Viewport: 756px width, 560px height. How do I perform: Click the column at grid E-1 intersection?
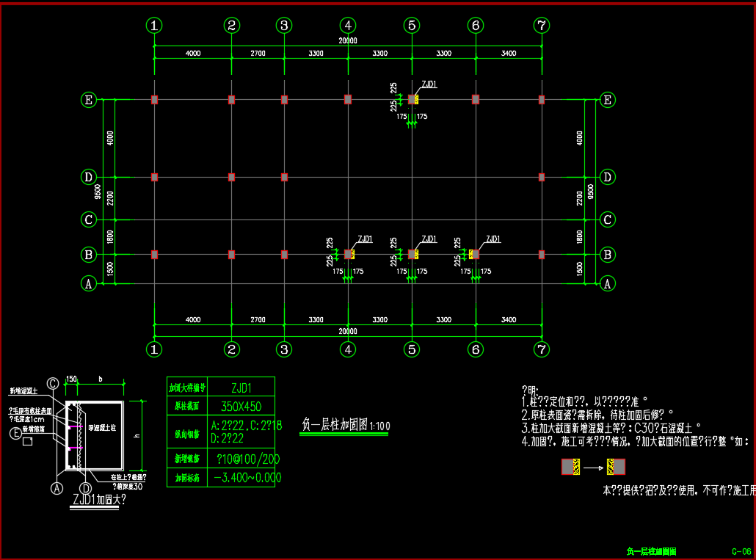(x=154, y=99)
